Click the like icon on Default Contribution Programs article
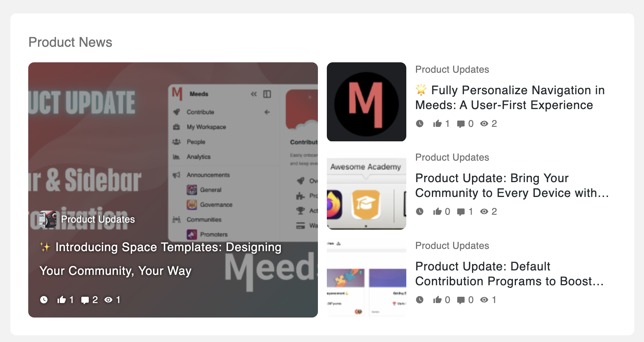This screenshot has width=644, height=342. pos(437,300)
